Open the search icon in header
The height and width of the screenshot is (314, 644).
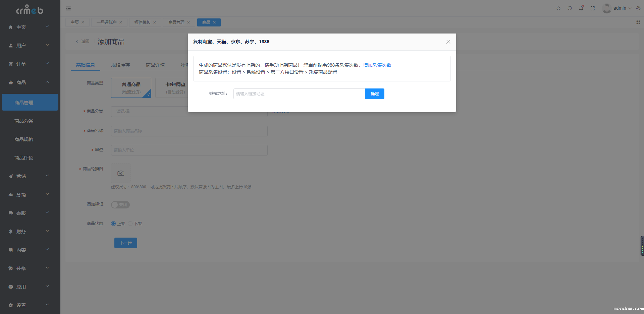pos(570,8)
